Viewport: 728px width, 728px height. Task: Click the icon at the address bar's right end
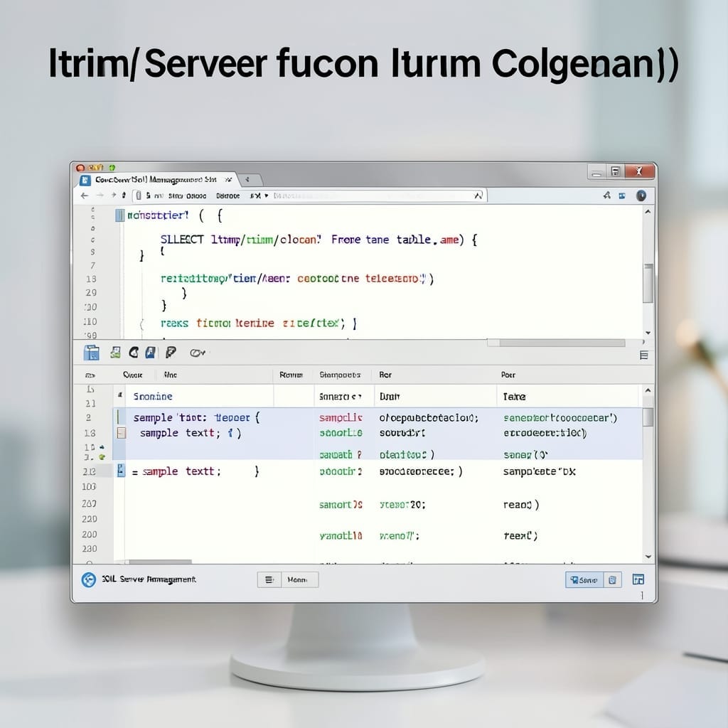click(478, 196)
